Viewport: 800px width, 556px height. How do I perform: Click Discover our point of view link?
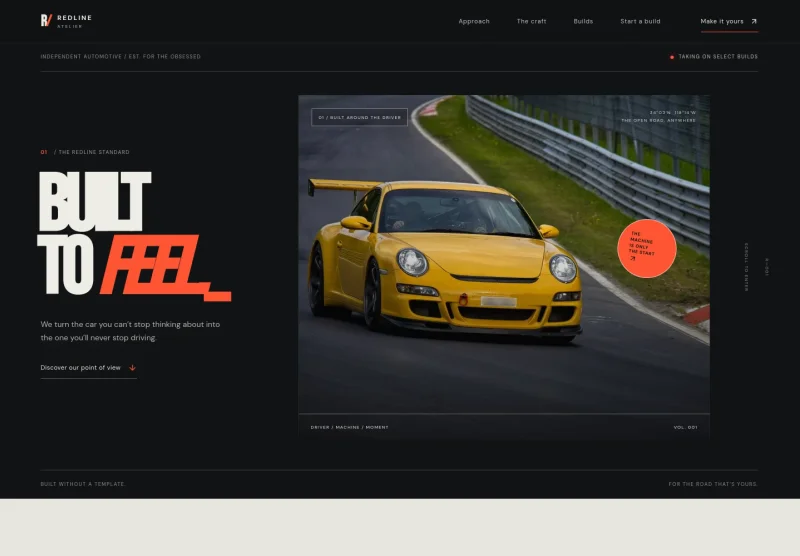click(x=88, y=368)
